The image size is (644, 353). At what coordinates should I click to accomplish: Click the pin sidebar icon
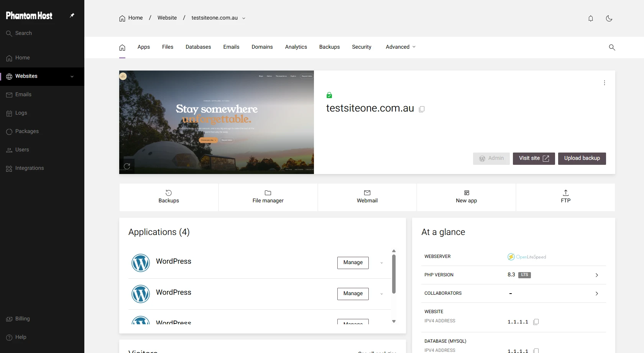pyautogui.click(x=72, y=15)
